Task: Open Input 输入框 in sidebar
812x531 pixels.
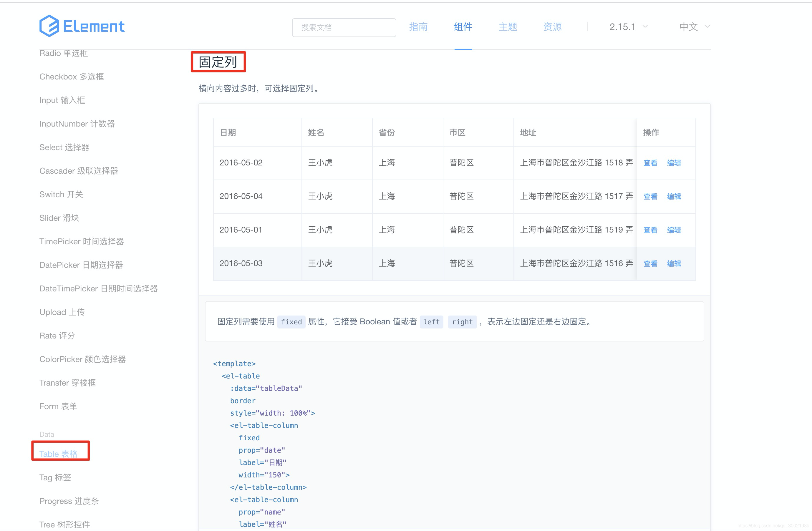Action: pyautogui.click(x=62, y=100)
